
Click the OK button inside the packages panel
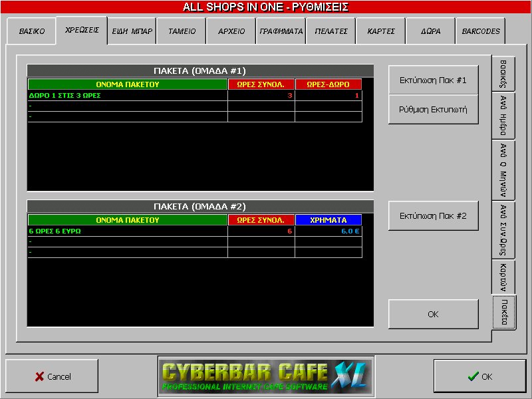[x=433, y=315]
